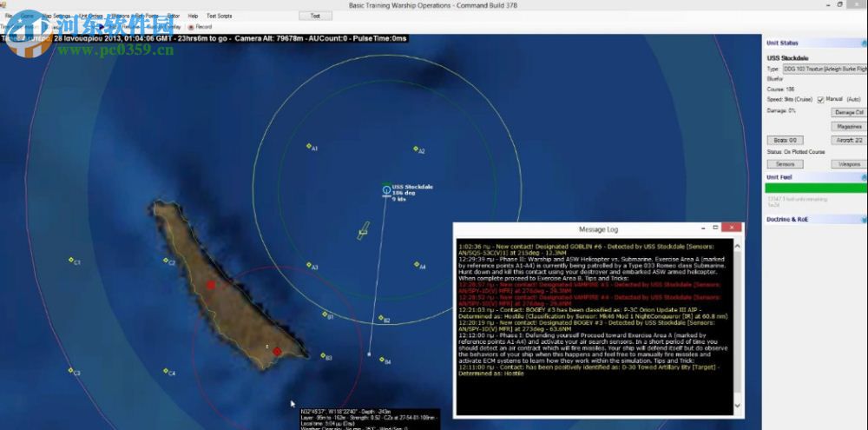Click reference point C2 marker
This screenshot has width=868, height=430.
166,260
